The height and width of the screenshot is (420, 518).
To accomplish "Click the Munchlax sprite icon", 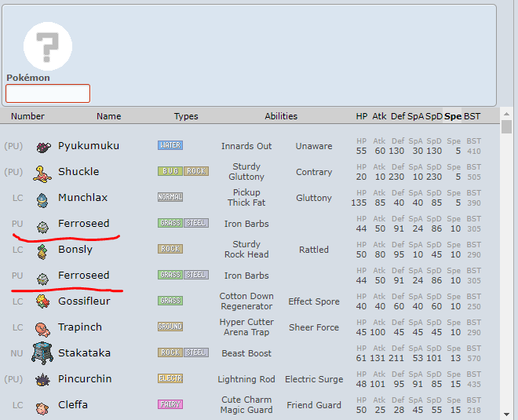I will point(42,200).
